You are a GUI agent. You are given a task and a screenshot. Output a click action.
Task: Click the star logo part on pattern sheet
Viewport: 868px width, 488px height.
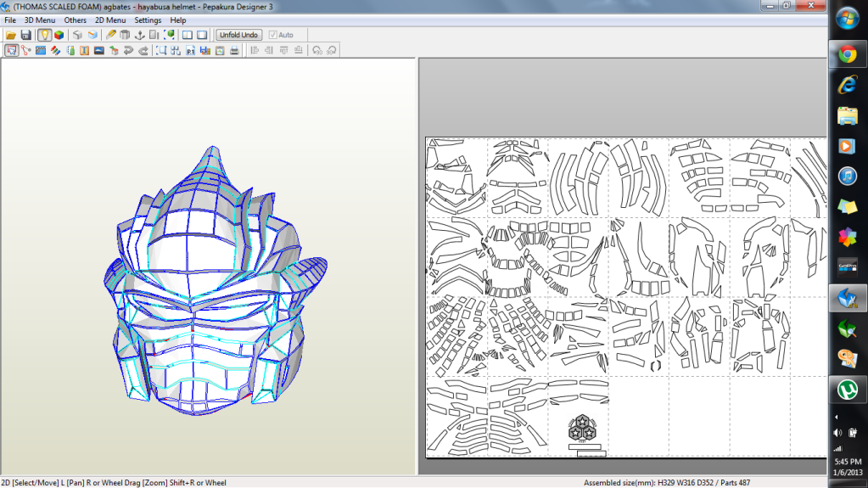pyautogui.click(x=582, y=429)
